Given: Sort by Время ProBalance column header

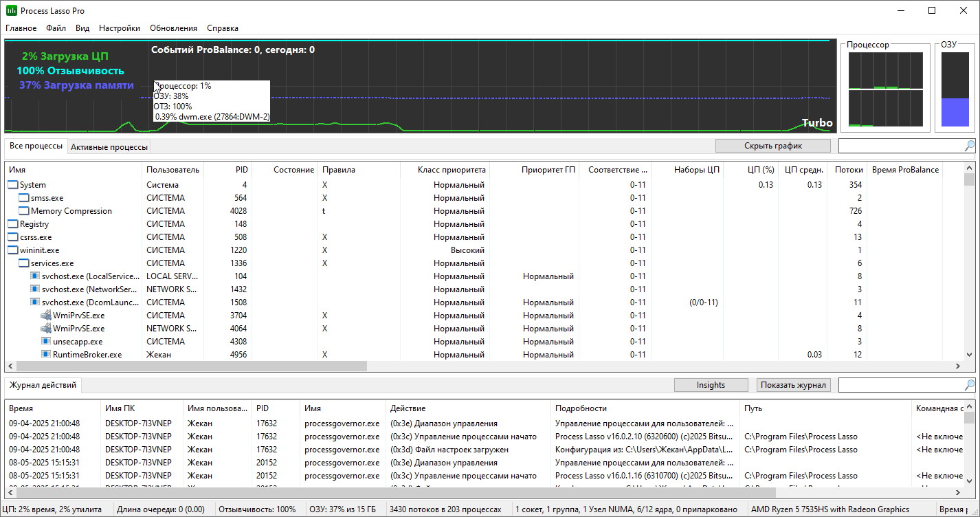Looking at the screenshot, I should point(905,170).
